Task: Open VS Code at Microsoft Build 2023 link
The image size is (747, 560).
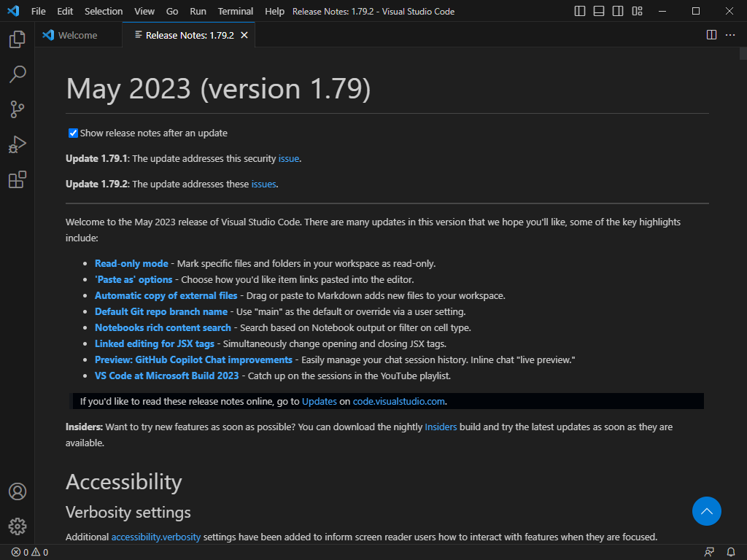Action: [x=167, y=376]
